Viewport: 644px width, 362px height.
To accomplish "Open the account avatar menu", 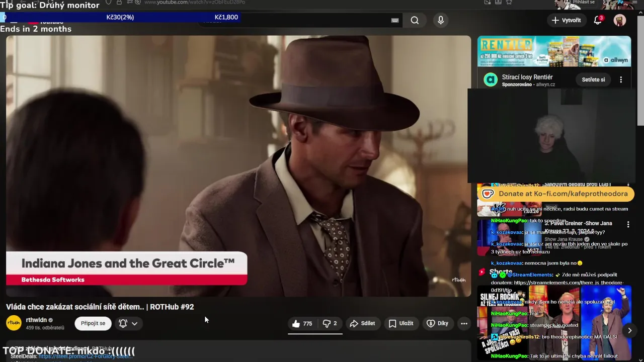I will tap(620, 20).
